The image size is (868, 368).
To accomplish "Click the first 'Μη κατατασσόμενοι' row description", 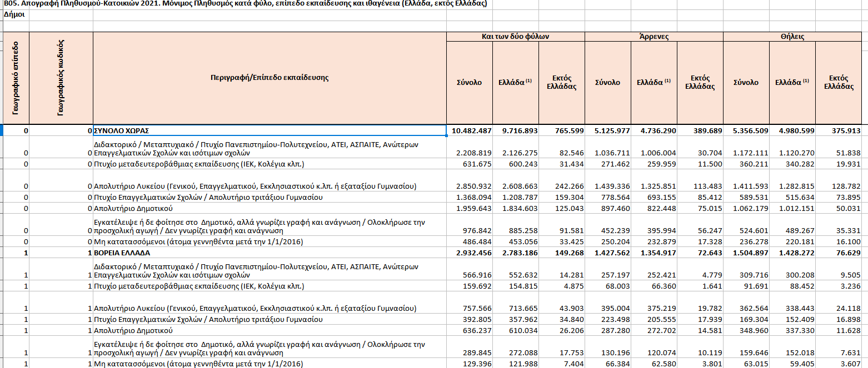I will coord(270,241).
